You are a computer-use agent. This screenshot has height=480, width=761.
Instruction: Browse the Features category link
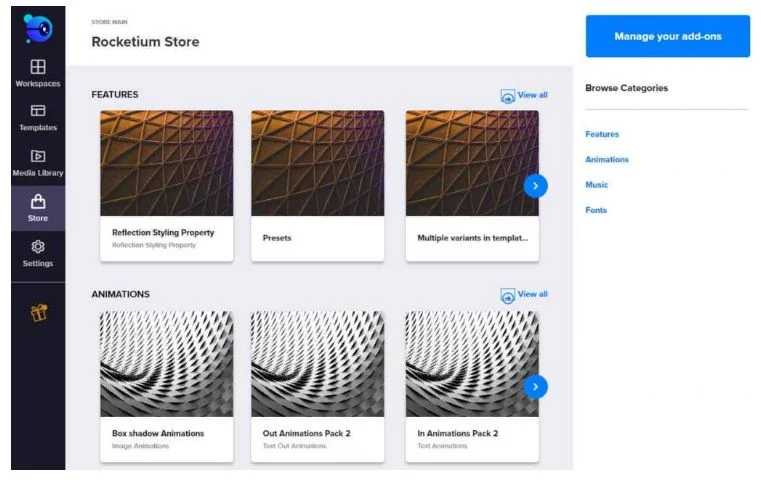pyautogui.click(x=602, y=134)
